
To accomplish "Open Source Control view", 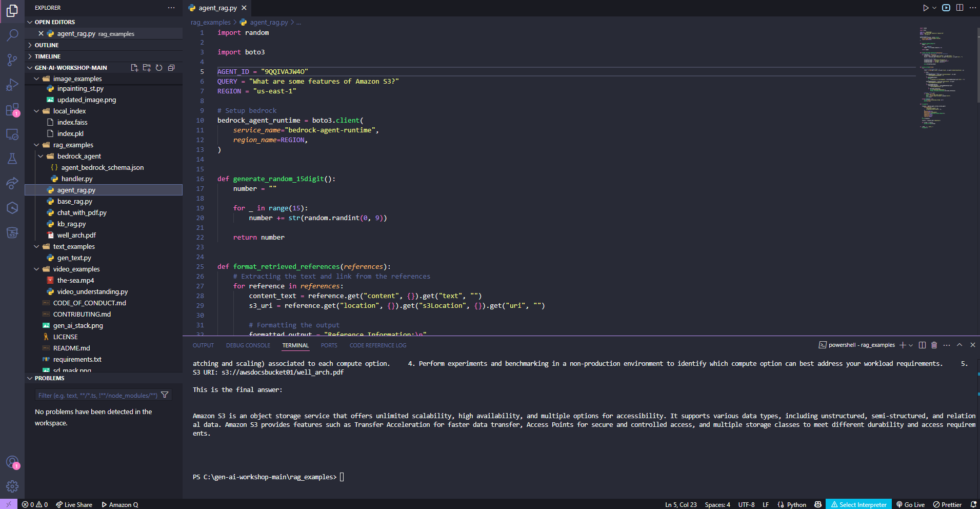I will [x=12, y=60].
